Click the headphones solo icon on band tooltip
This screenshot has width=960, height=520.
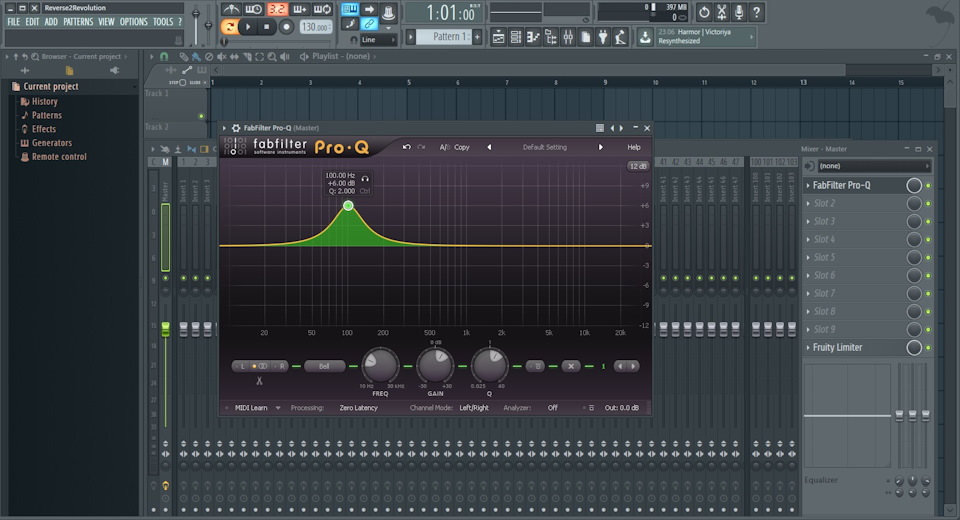click(365, 179)
